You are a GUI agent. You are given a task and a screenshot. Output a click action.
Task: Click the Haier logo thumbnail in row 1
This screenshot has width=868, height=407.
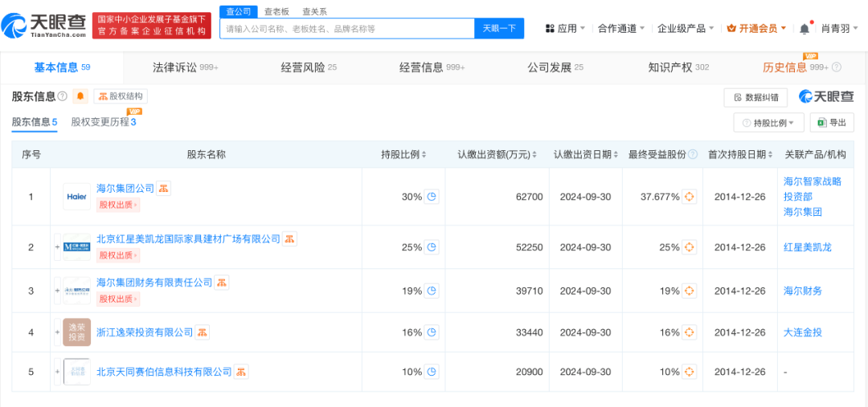77,197
